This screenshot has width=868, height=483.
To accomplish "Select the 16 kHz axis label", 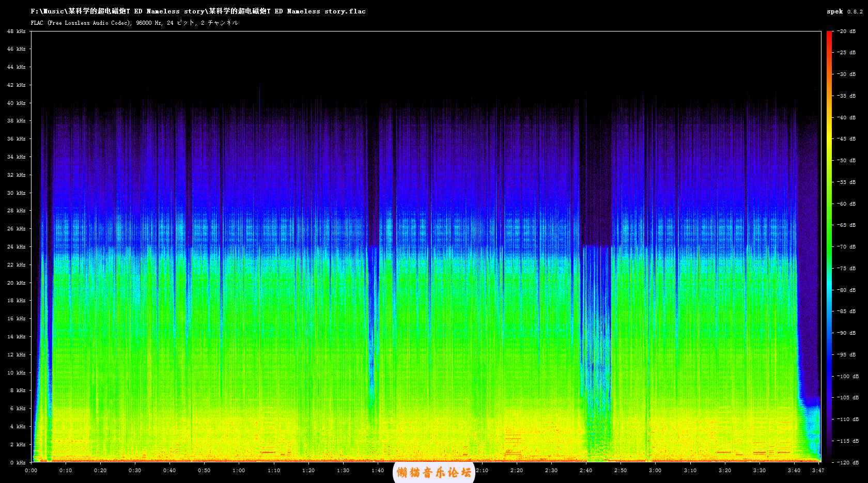I will pos(17,319).
